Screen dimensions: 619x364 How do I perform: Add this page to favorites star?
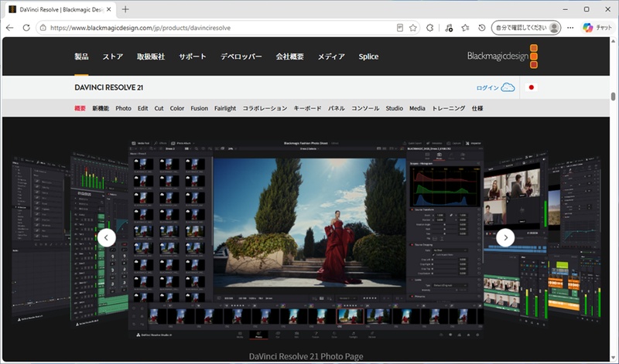click(413, 28)
